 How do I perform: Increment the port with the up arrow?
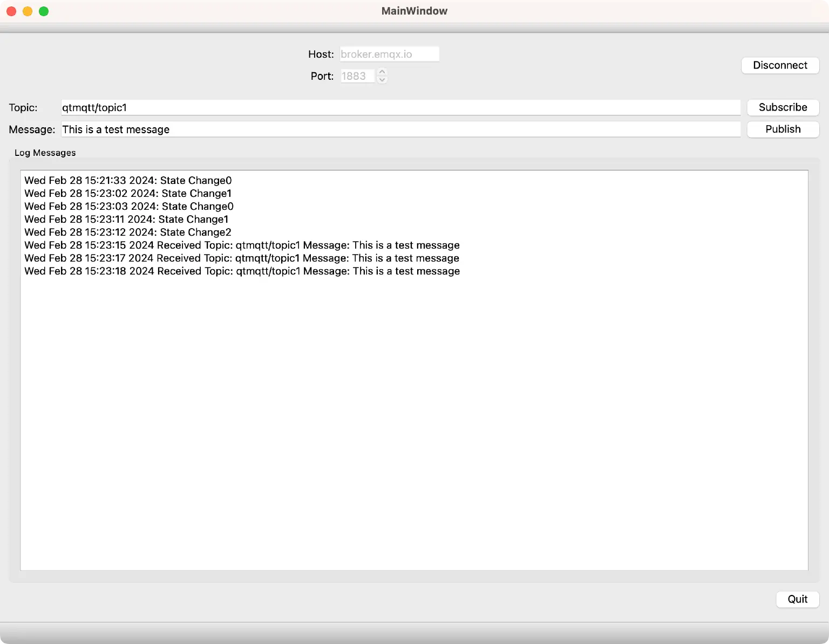tap(382, 73)
